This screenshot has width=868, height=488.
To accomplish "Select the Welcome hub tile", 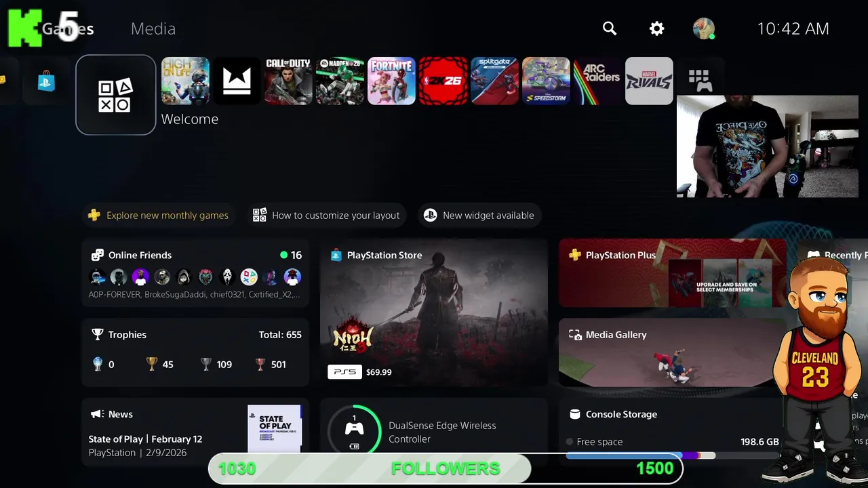I will point(116,95).
